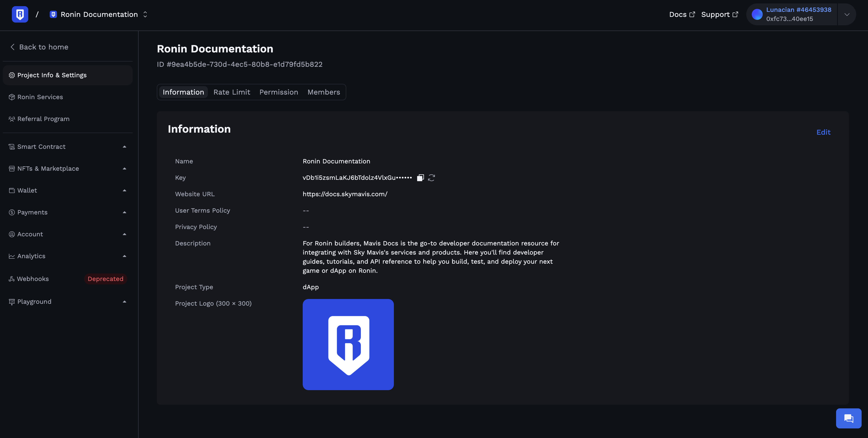Open the chat support bubble
868x438 pixels.
click(848, 418)
